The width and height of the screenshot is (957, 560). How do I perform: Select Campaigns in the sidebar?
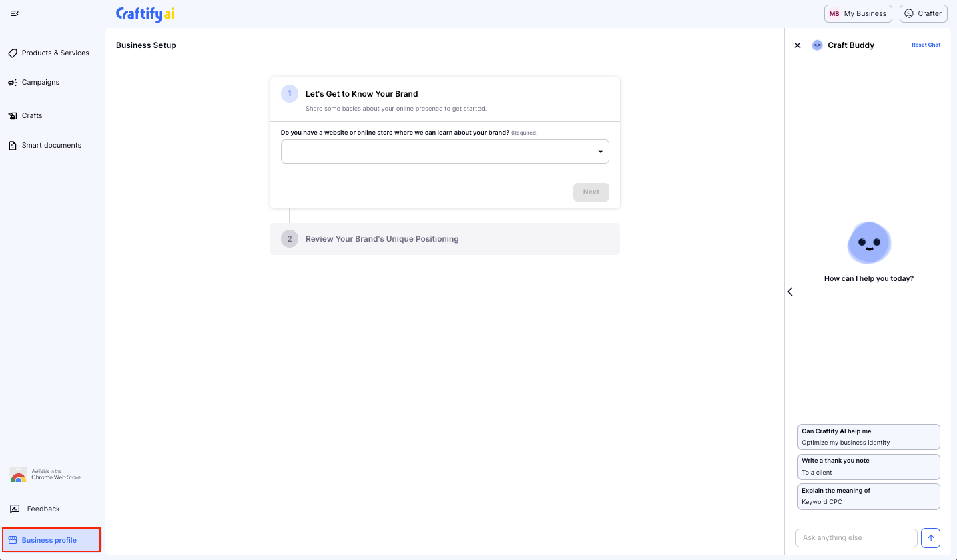coord(39,82)
